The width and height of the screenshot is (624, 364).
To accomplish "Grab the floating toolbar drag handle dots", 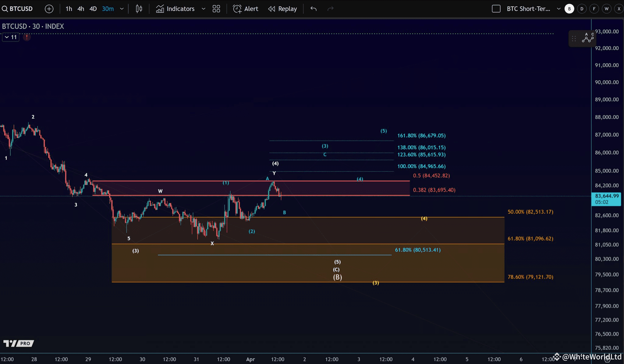I will click(x=574, y=39).
